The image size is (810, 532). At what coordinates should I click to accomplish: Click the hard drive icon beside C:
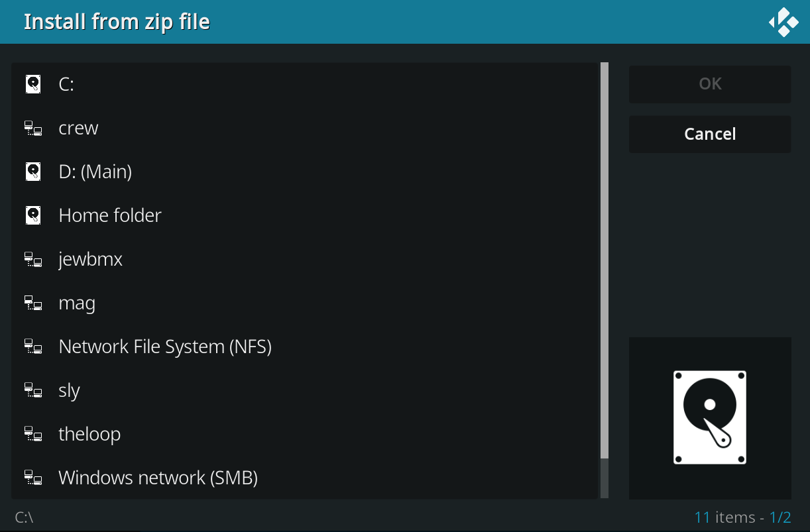point(33,84)
